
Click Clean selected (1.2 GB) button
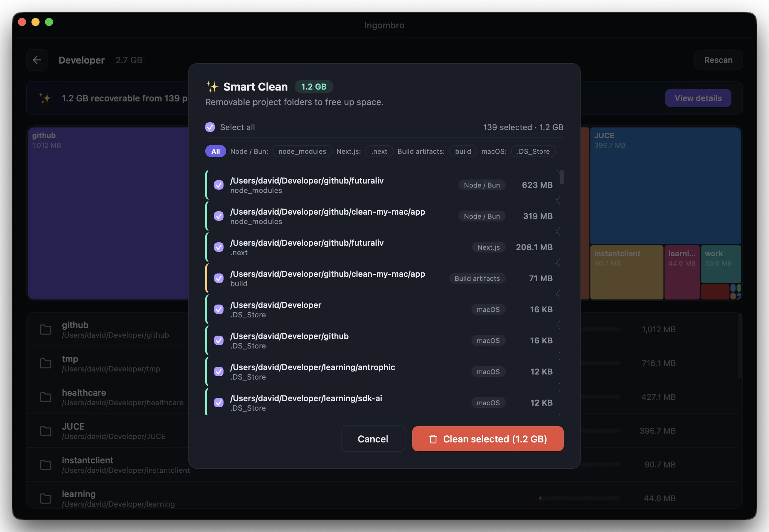click(488, 439)
